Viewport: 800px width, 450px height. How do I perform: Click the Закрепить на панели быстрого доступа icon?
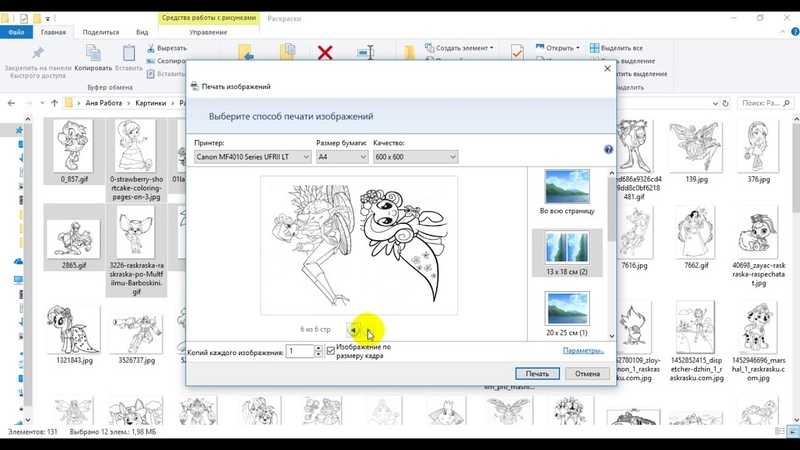pos(38,53)
